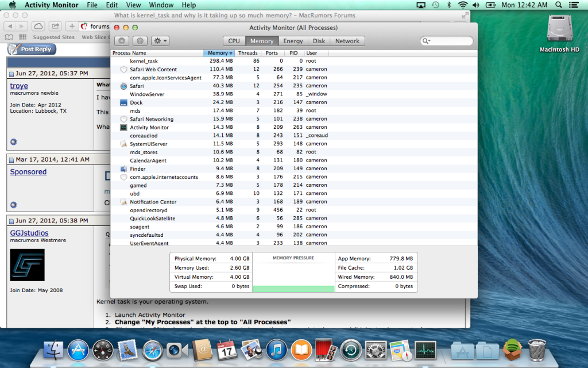Click the Inspect process info button
The image size is (588, 368).
click(x=140, y=41)
